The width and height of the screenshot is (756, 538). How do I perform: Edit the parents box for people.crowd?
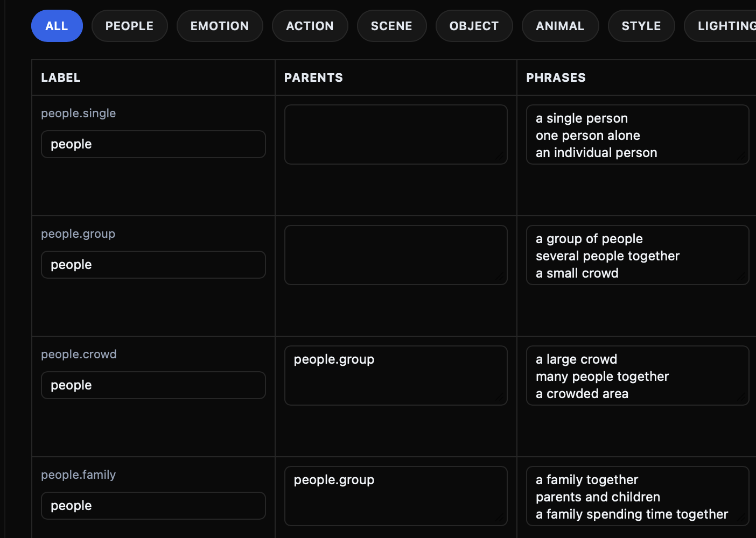coord(396,376)
